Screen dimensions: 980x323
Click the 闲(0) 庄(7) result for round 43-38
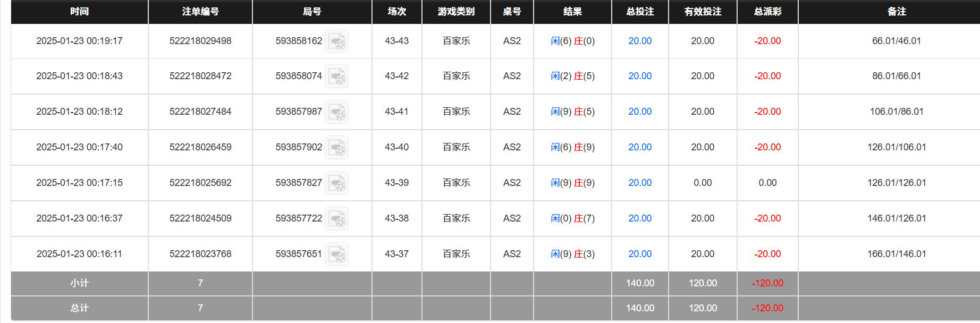click(x=572, y=218)
